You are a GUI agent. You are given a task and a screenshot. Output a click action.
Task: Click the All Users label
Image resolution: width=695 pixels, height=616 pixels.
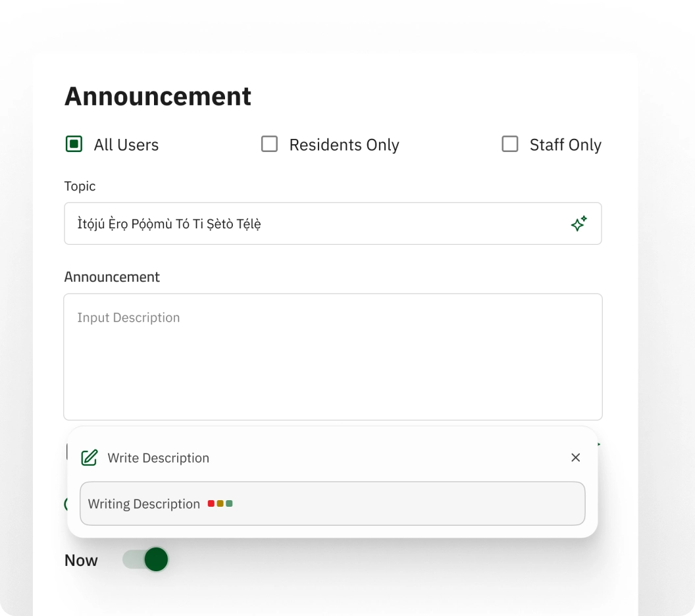(x=126, y=145)
